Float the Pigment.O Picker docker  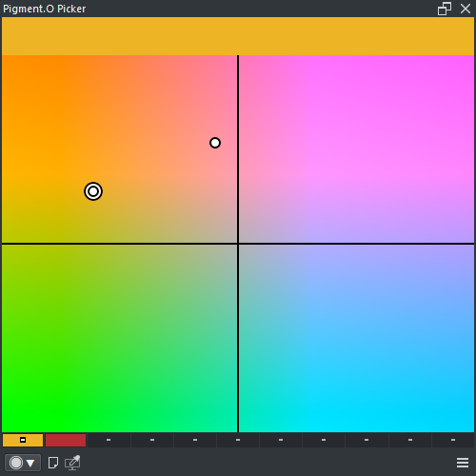[x=445, y=9]
